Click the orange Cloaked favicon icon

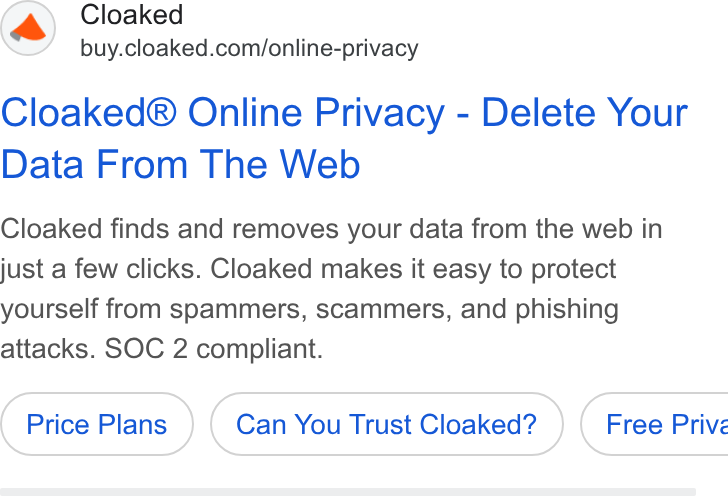(x=28, y=28)
